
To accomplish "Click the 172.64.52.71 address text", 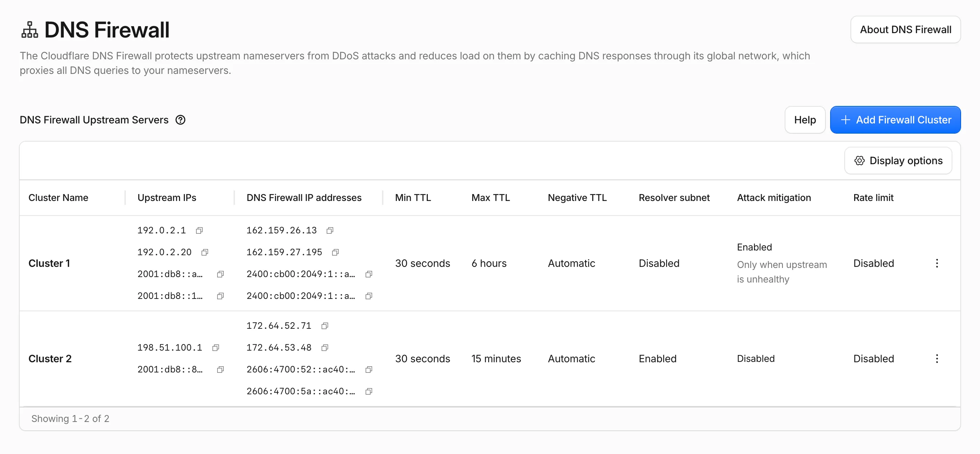I will point(279,325).
